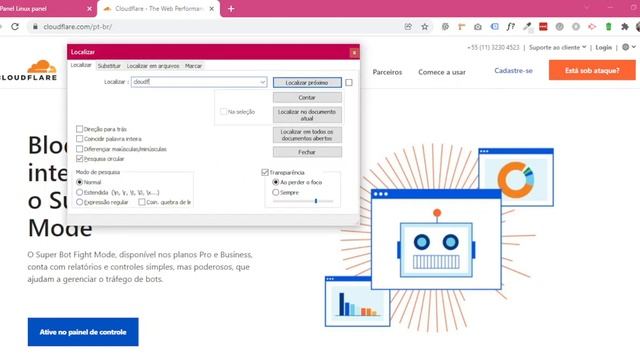Click the share page icon in address bar
This screenshot has height=360, width=640.
coord(408,27)
